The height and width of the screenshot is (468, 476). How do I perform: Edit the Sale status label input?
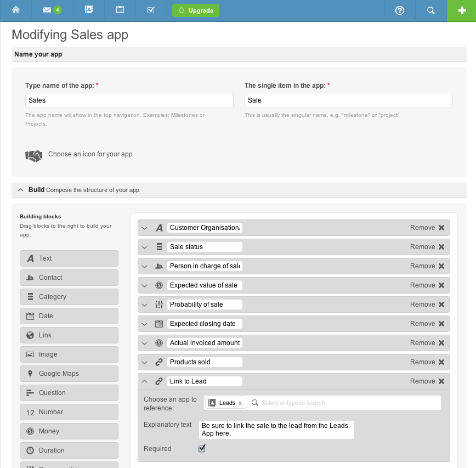click(205, 247)
